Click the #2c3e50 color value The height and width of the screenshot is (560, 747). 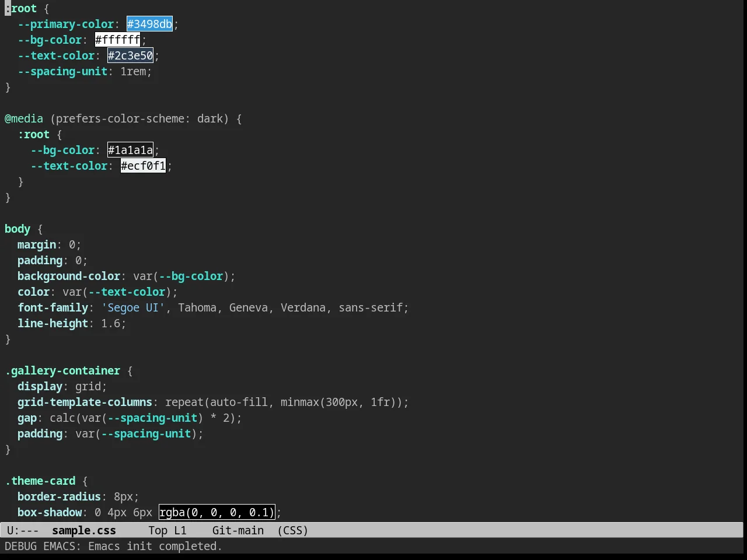[130, 55]
